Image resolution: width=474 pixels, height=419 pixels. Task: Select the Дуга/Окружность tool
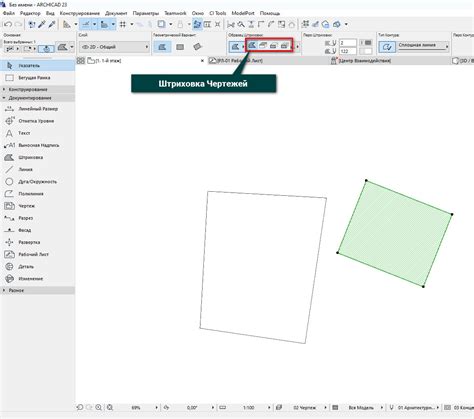(37, 182)
